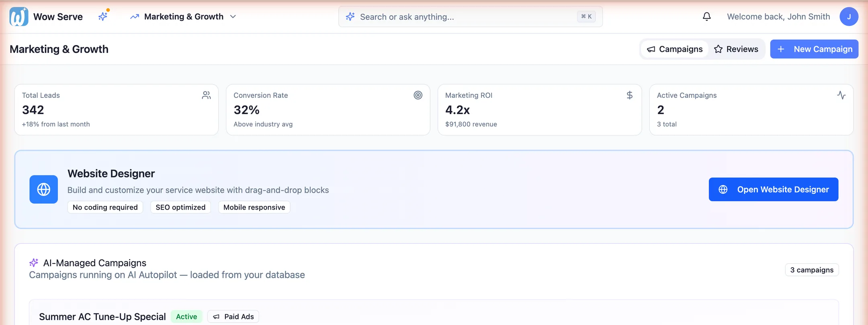Expand the Marketing & Growth dropdown chevron
Viewport: 868px width, 325px height.
(233, 16)
